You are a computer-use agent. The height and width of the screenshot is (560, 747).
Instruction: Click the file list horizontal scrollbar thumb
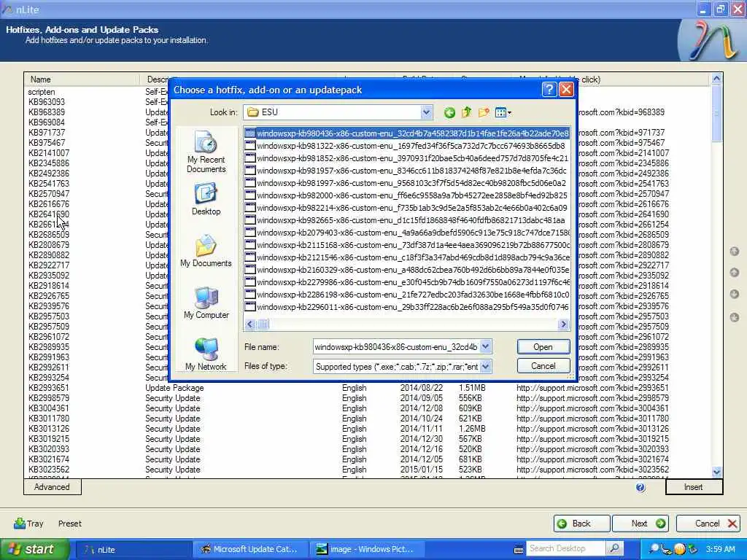pyautogui.click(x=263, y=324)
